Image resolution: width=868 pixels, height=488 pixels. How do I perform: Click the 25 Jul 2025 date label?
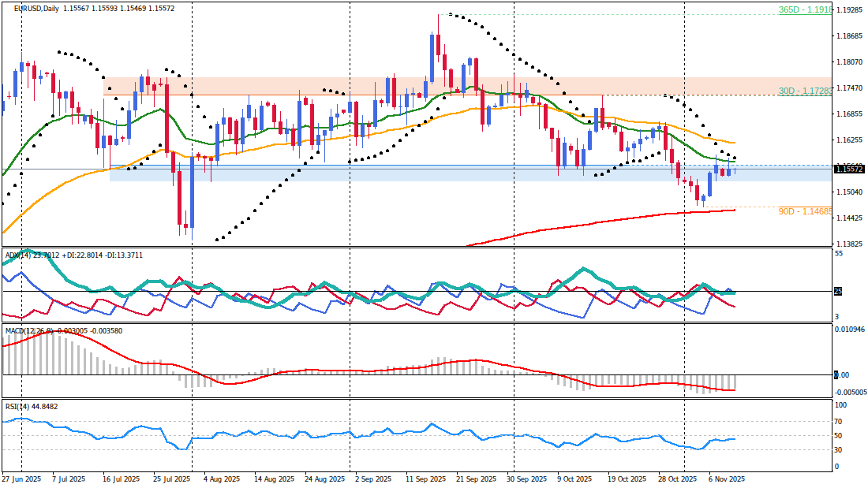171,479
